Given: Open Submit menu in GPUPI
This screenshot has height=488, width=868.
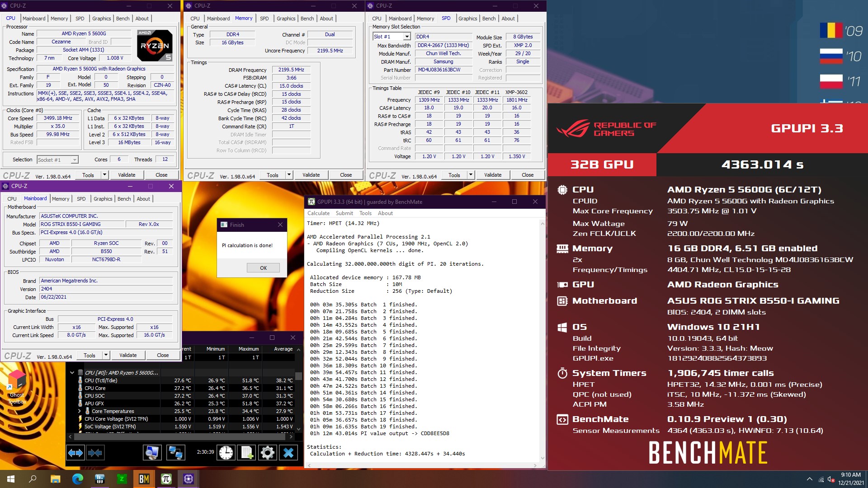Looking at the screenshot, I should coord(344,213).
